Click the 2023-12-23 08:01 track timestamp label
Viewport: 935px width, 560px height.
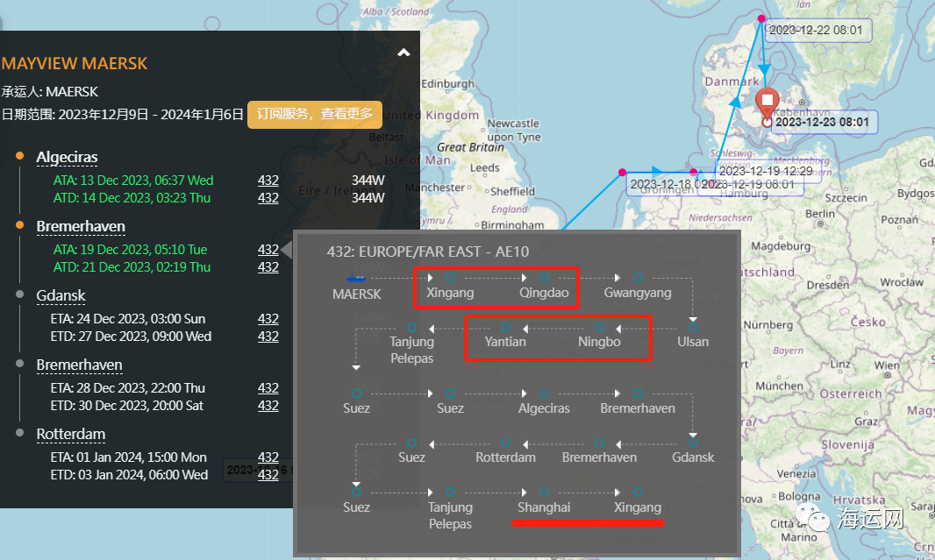click(823, 122)
